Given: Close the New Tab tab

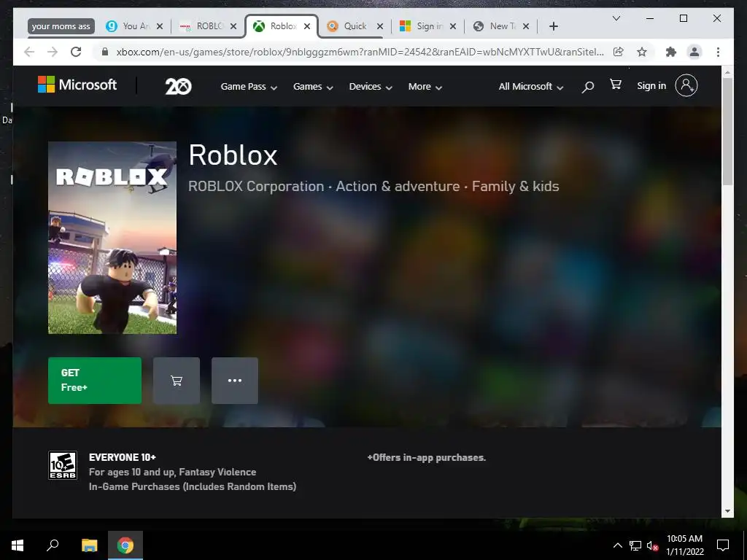Looking at the screenshot, I should point(526,26).
